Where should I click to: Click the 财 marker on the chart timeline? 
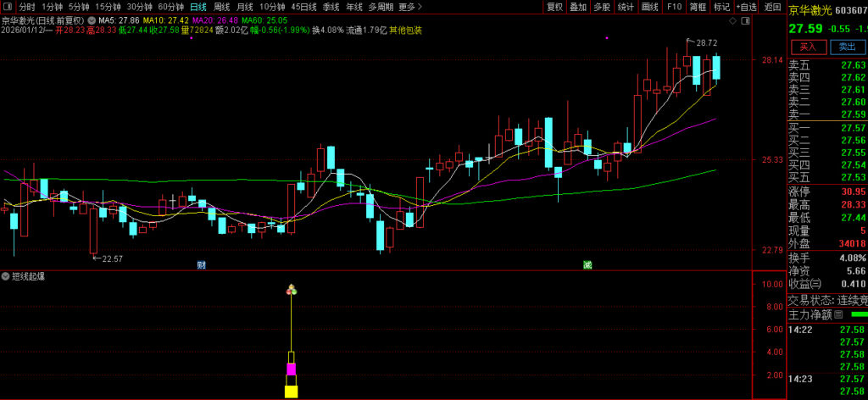pyautogui.click(x=202, y=264)
